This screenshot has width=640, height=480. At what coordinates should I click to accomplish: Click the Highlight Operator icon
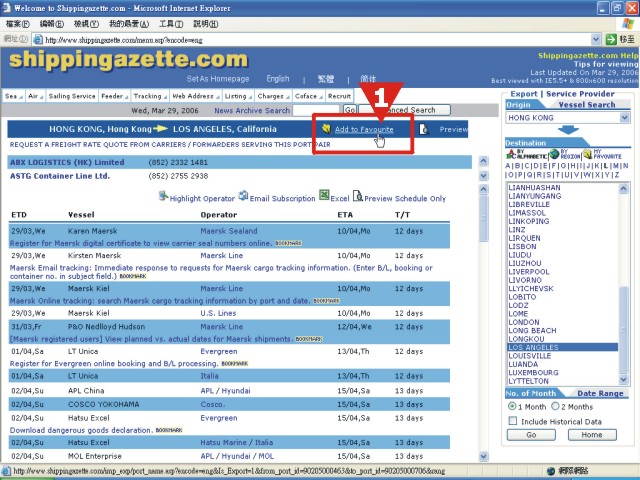click(163, 196)
